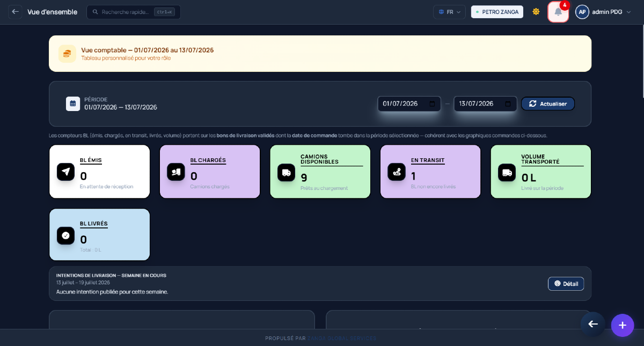
Task: Click the truck icon on CAMIONS DISPONIBLES
Action: [287, 172]
